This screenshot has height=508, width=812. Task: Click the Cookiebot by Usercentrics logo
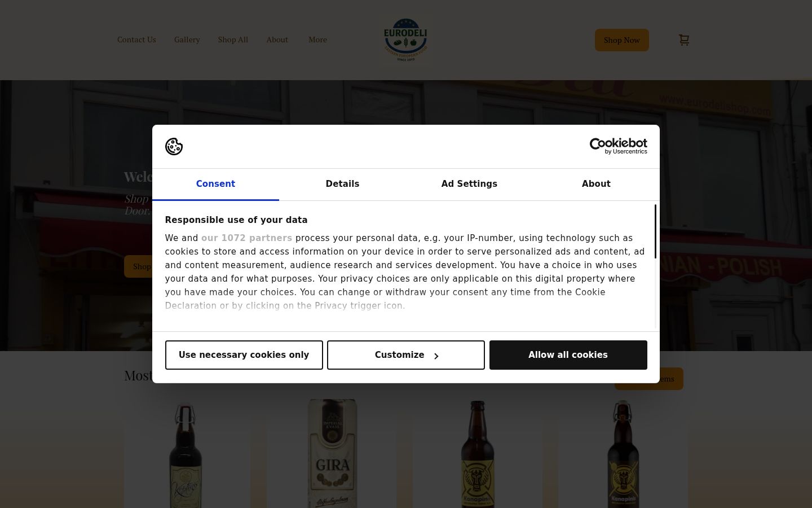(x=618, y=146)
